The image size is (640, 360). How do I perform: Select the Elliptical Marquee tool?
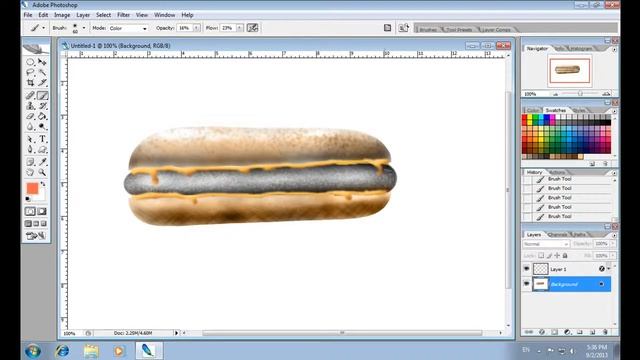click(30, 62)
